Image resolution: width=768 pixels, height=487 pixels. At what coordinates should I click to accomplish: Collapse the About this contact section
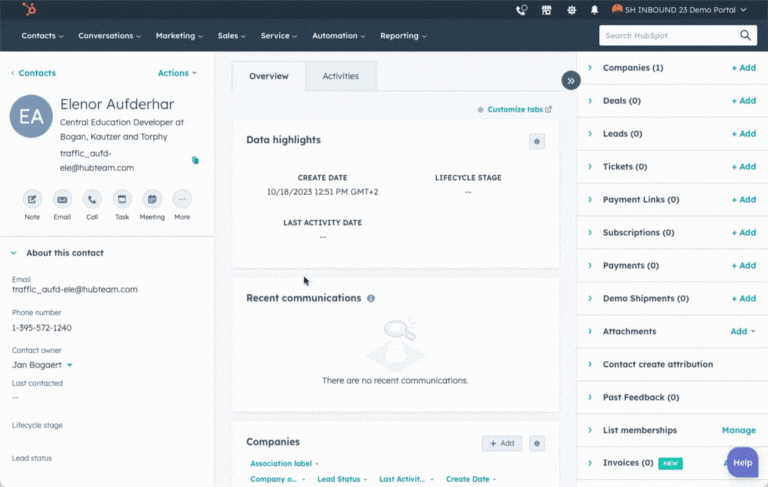[x=14, y=253]
